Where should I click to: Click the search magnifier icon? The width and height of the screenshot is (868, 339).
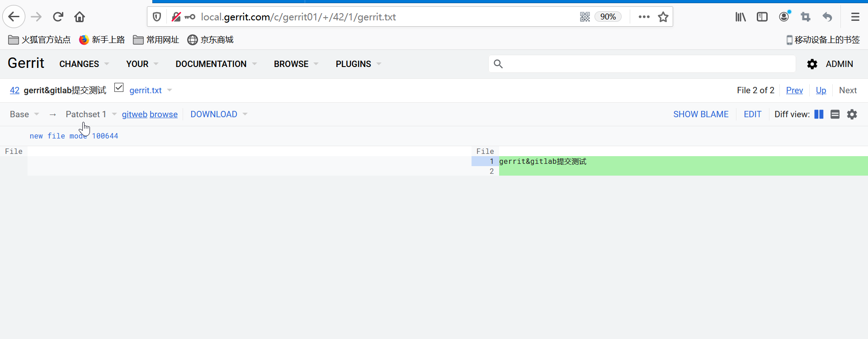tap(498, 64)
